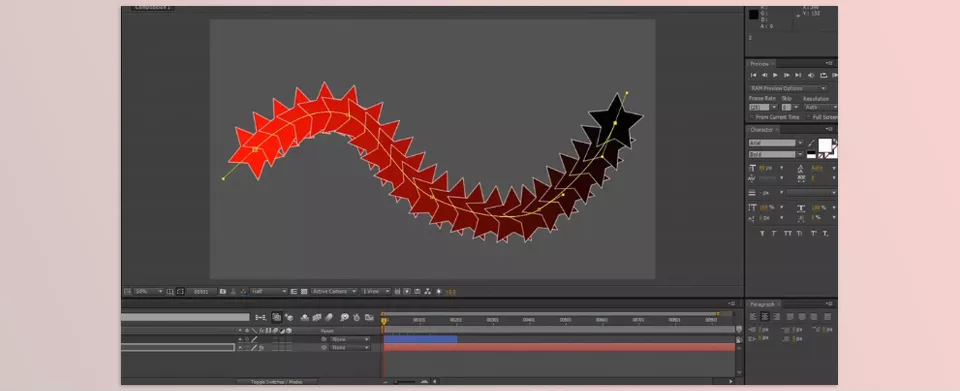Image resolution: width=960 pixels, height=391 pixels.
Task: Switch to the Paragraph panel tab
Action: point(762,304)
